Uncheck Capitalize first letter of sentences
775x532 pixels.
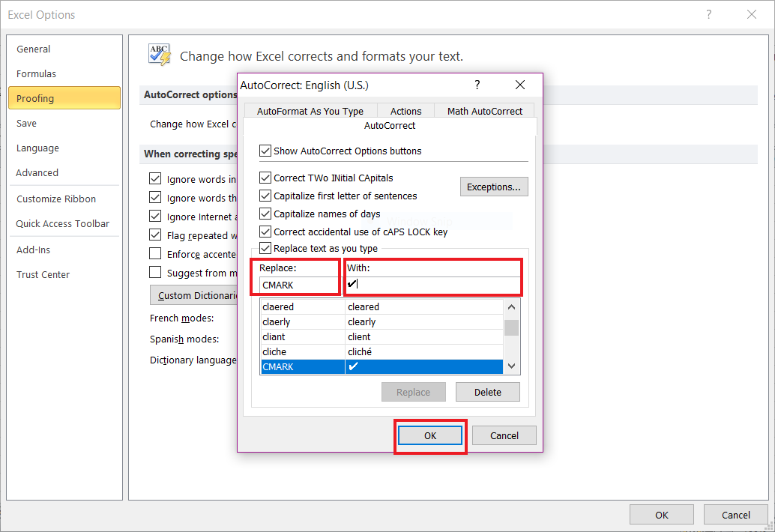coord(265,196)
